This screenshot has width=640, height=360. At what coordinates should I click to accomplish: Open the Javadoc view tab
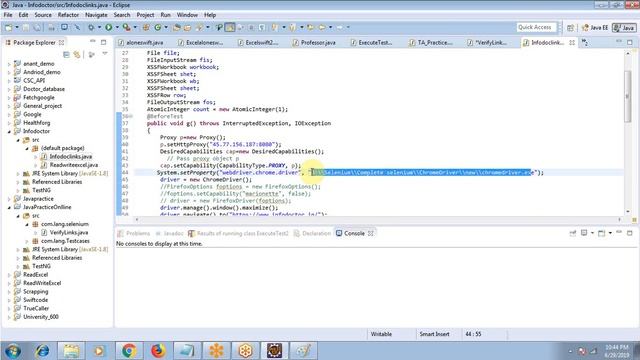[169, 233]
